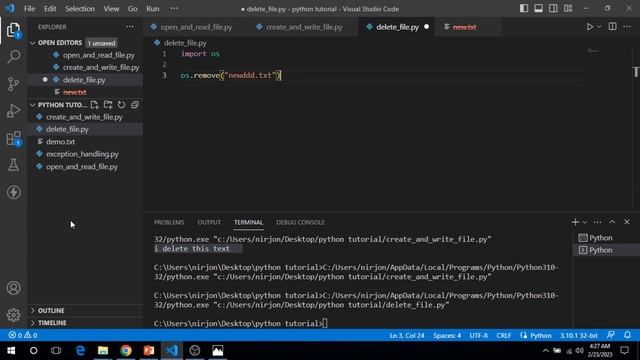640x360 pixels.
Task: Change indentation via Spaces: 4
Action: pyautogui.click(x=447, y=336)
